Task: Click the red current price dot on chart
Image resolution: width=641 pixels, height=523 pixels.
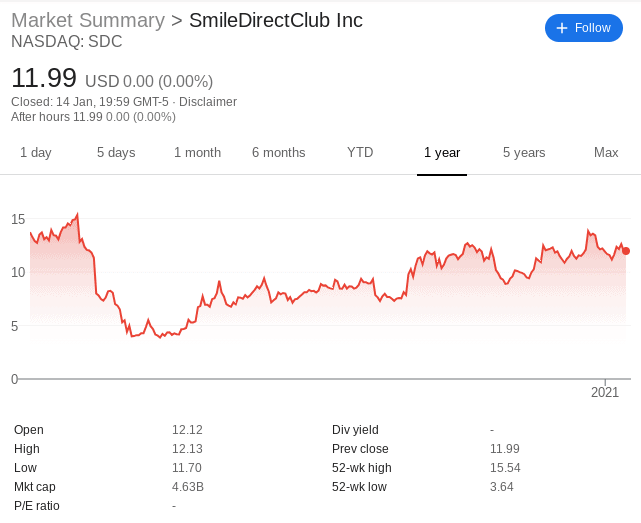Action: coord(626,251)
